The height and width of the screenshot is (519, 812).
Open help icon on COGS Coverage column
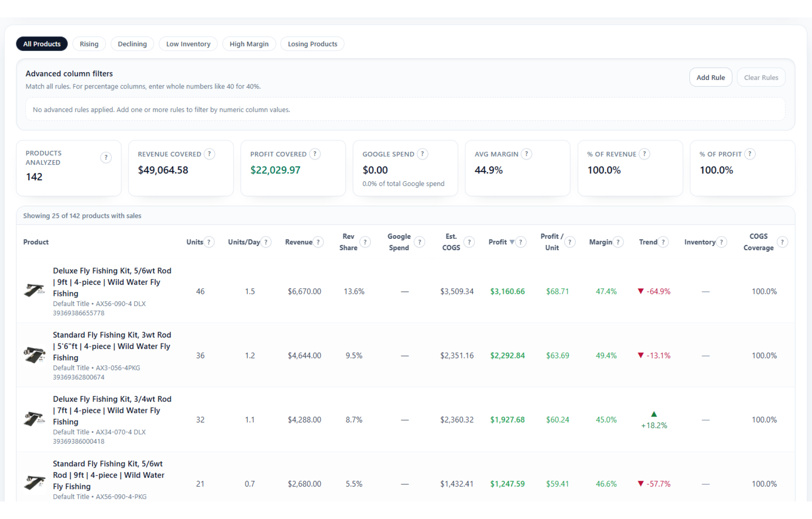click(783, 242)
